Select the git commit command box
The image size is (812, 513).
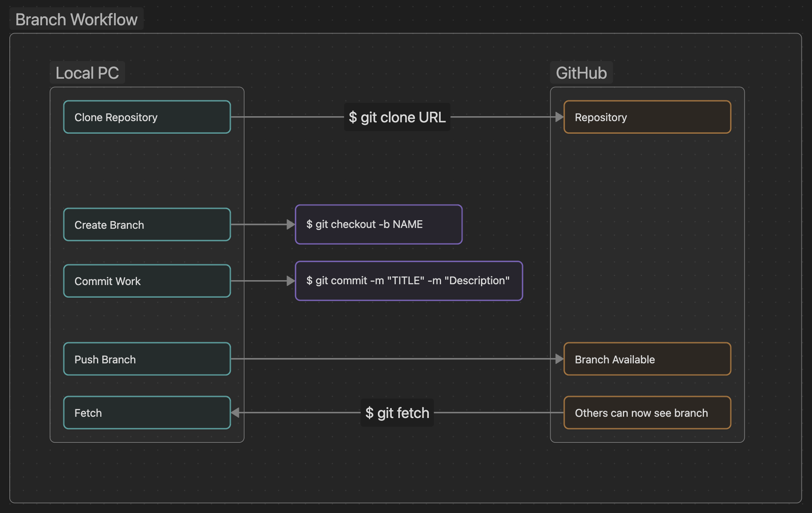tap(408, 281)
